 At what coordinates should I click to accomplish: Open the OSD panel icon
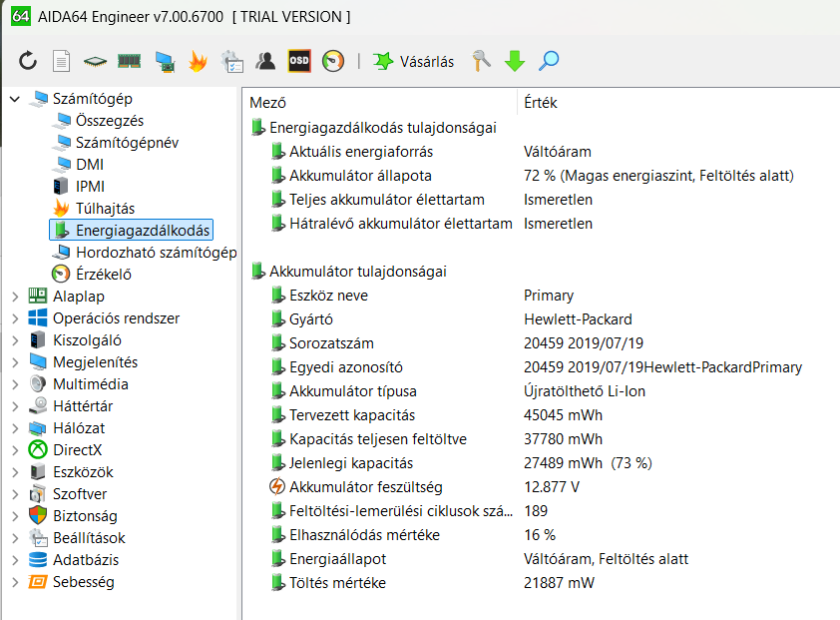299,61
